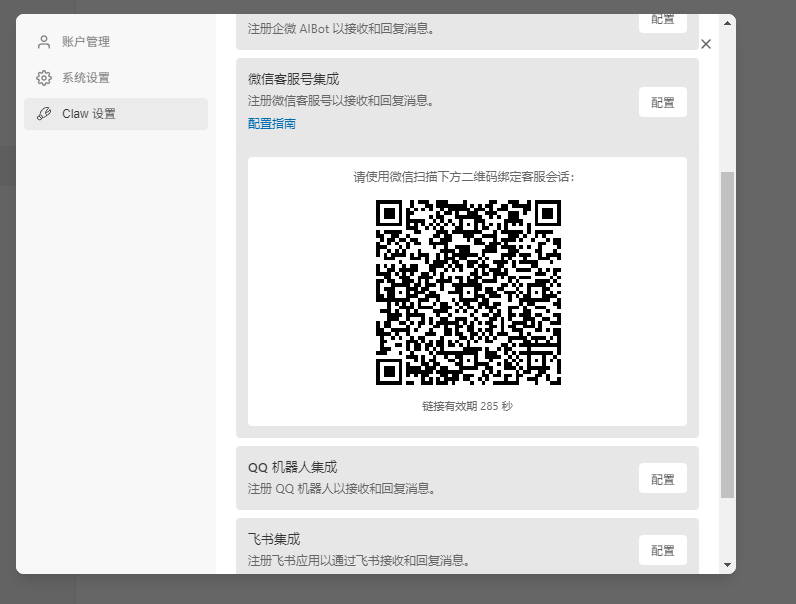Click 配置 button for 企微 AIBot

click(662, 23)
